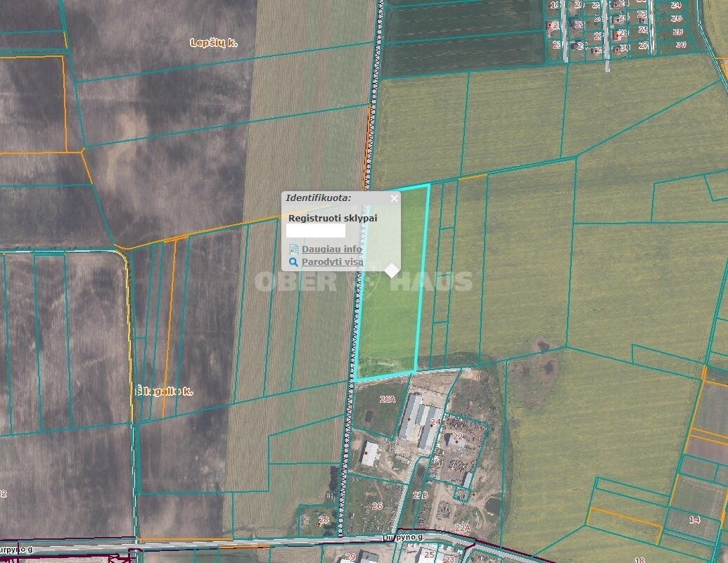Open the Daugiau info link

point(331,250)
